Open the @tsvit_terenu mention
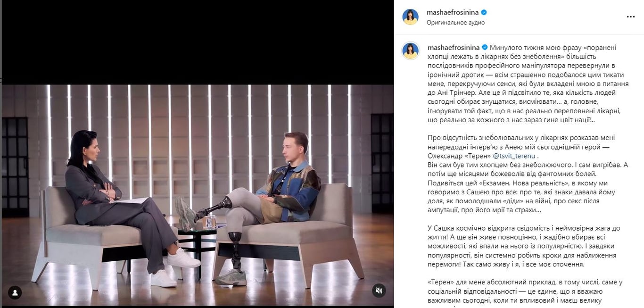This screenshot has height=308, width=644. 514,156
